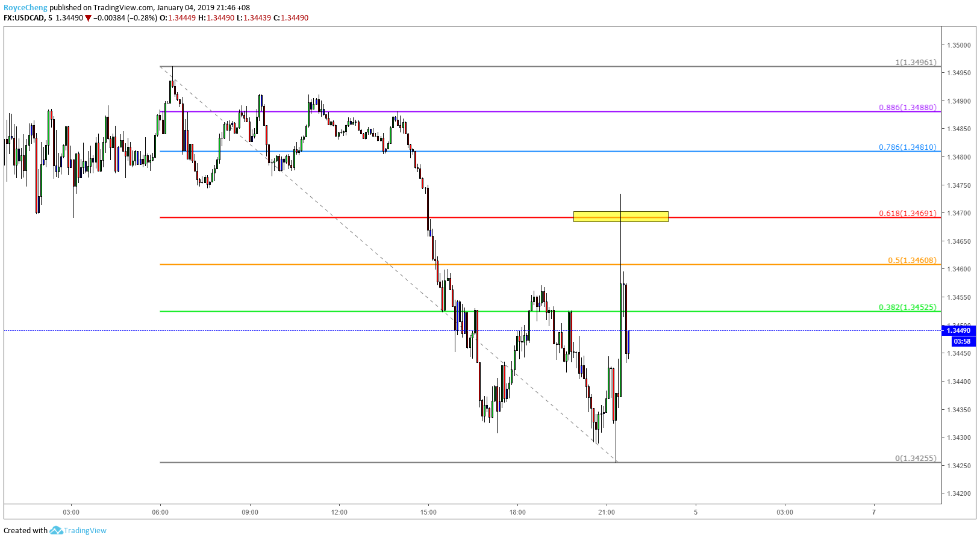Select the yellow highlighted rectangle zone
This screenshot has height=541, width=980.
[620, 217]
